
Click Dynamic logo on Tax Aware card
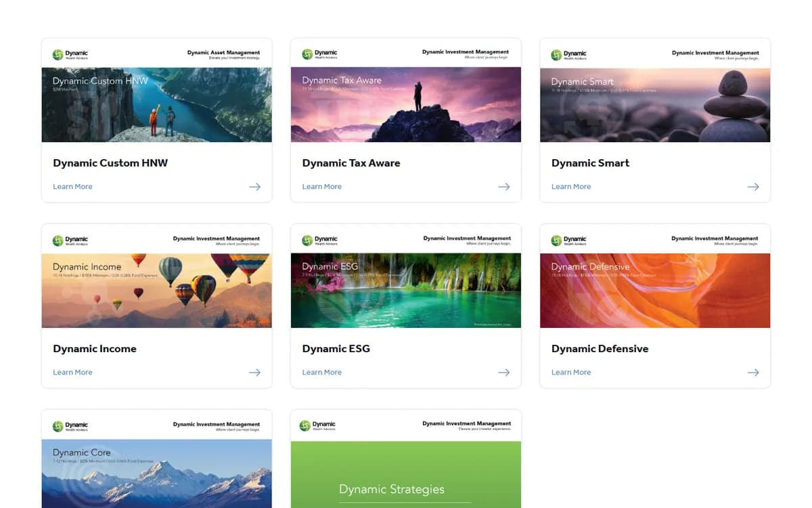point(319,54)
